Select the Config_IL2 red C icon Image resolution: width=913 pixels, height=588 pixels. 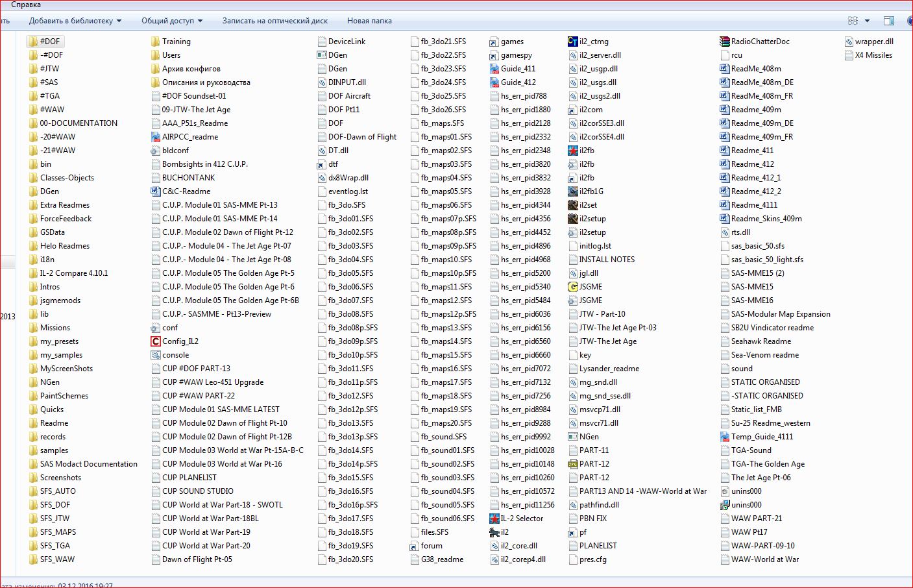pyautogui.click(x=156, y=341)
